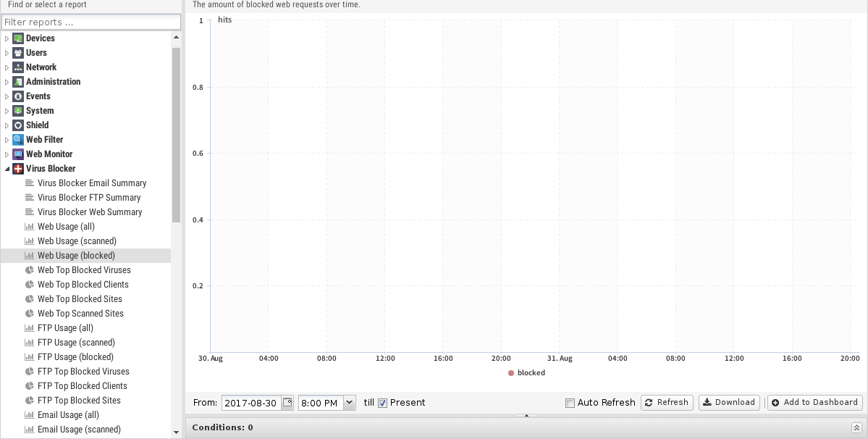Click the Events category icon
Viewport: 868px width, 439px height.
(17, 96)
